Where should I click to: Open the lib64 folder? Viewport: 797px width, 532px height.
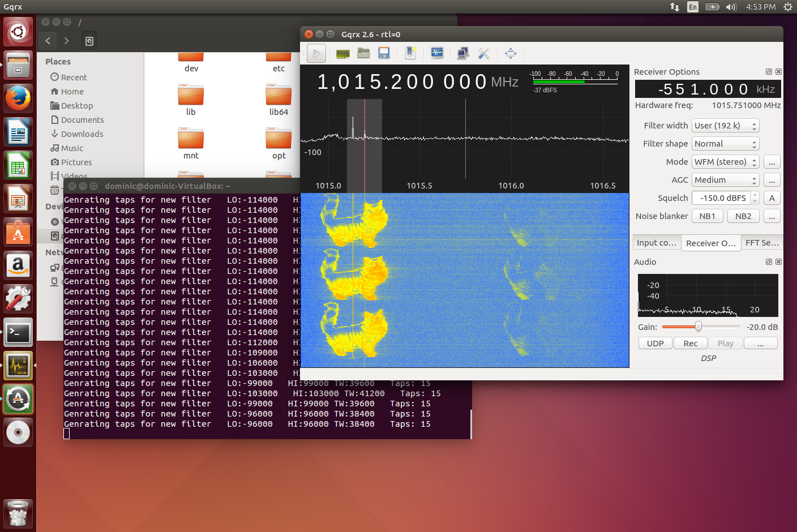(278, 100)
